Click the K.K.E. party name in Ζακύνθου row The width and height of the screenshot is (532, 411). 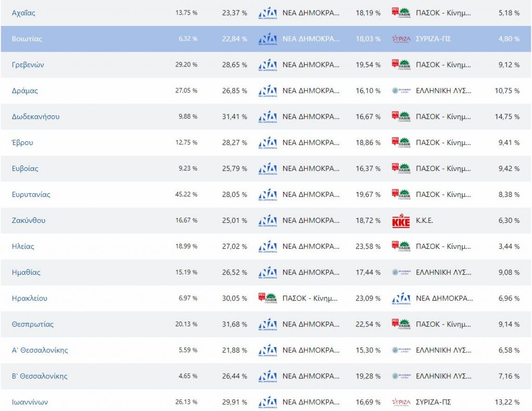pyautogui.click(x=424, y=220)
